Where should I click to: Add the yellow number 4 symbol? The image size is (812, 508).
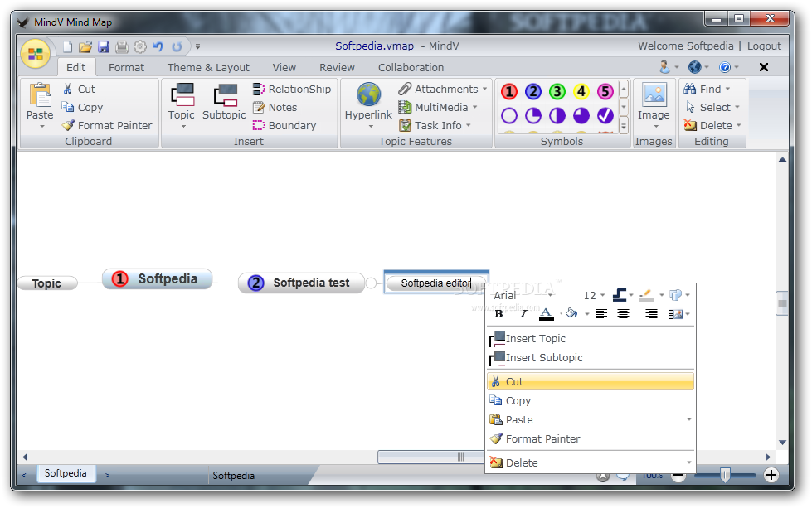(581, 91)
